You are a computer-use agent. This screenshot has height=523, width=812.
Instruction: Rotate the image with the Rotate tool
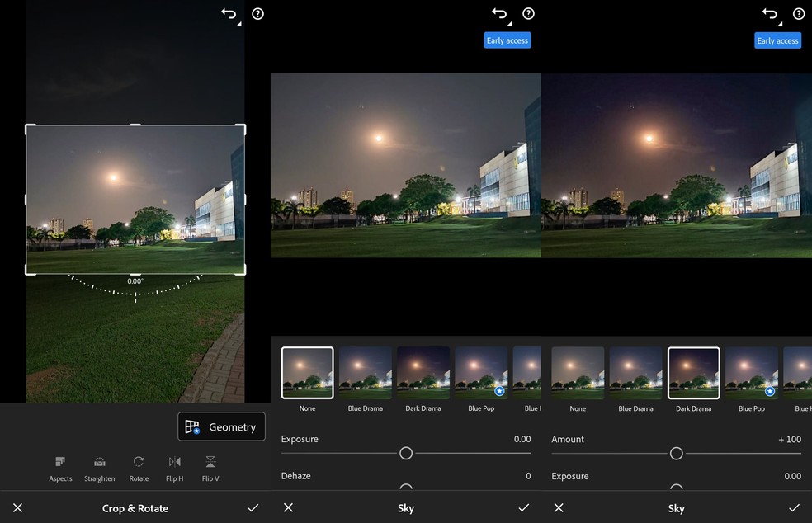point(138,469)
